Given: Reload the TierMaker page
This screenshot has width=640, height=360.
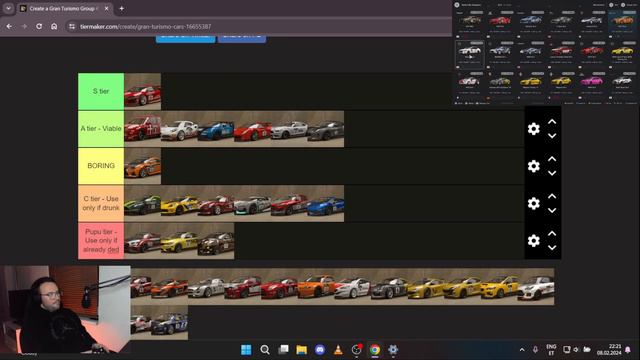Looking at the screenshot, I should point(39,26).
